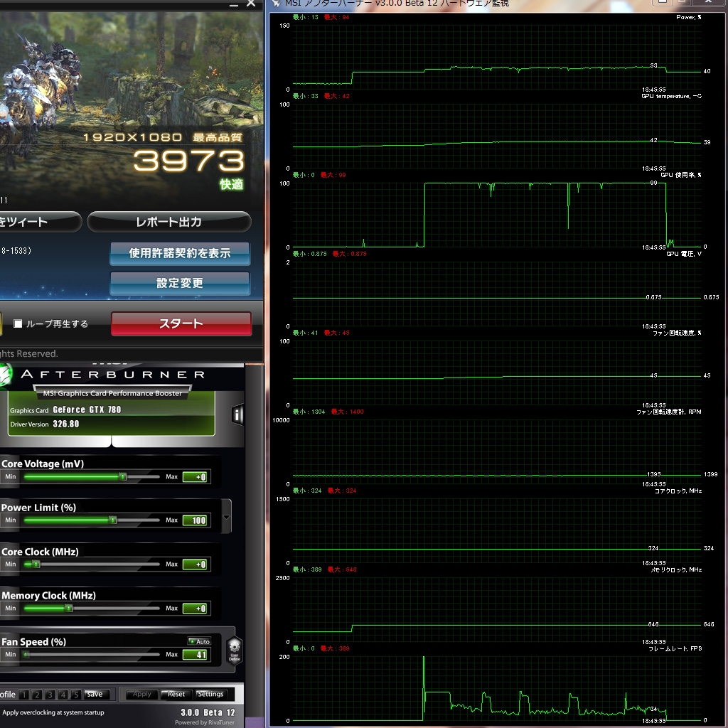Click the Core Clock slider handle
The height and width of the screenshot is (728, 728).
point(36,564)
